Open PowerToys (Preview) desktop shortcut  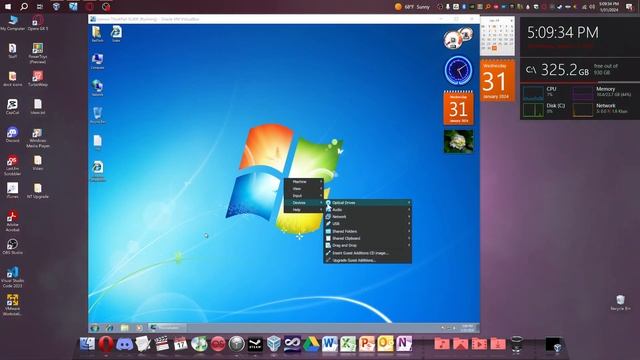coord(38,53)
